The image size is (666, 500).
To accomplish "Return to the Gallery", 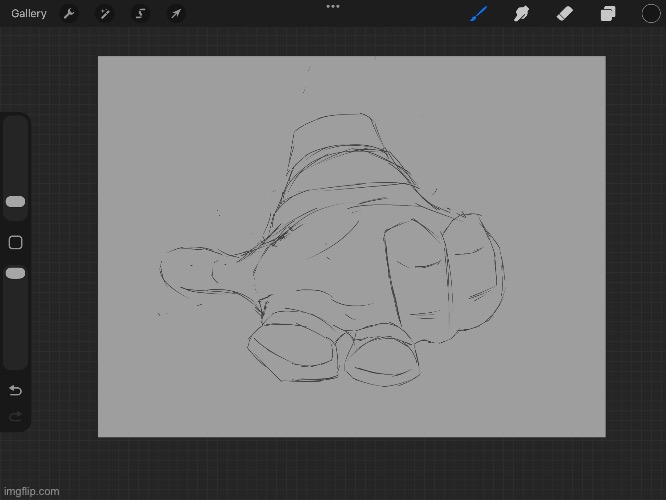I will tap(29, 14).
